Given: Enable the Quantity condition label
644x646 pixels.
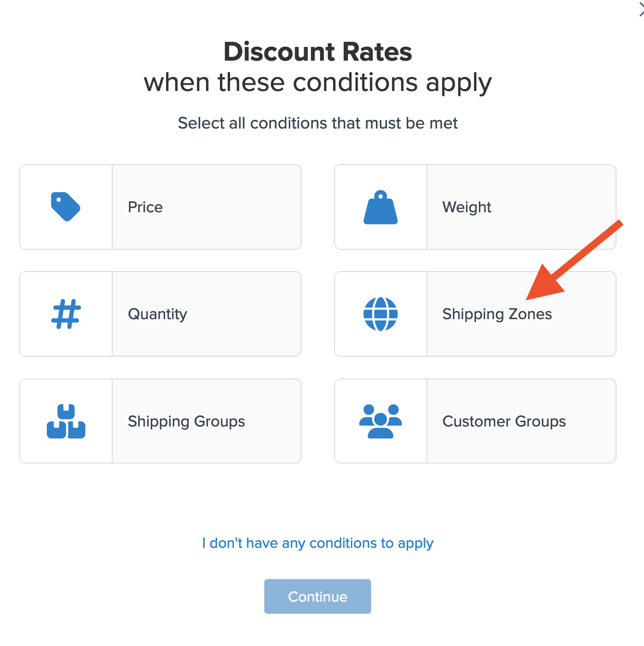Looking at the screenshot, I should point(157,314).
